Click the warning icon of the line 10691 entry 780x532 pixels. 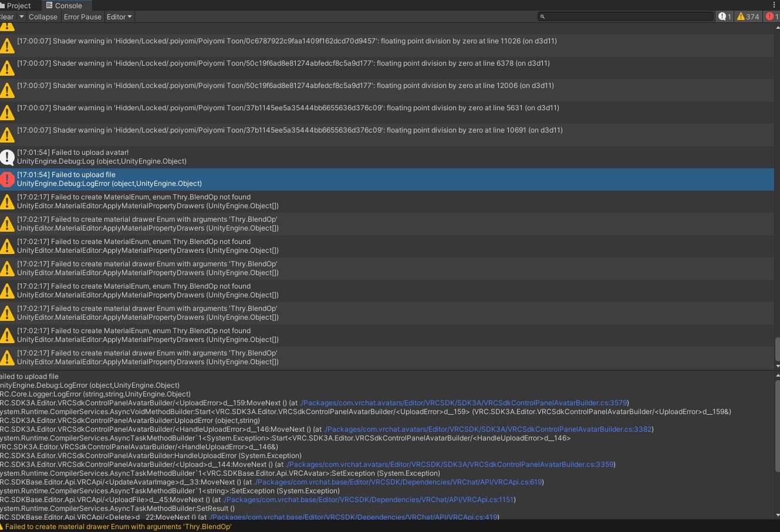click(7, 135)
